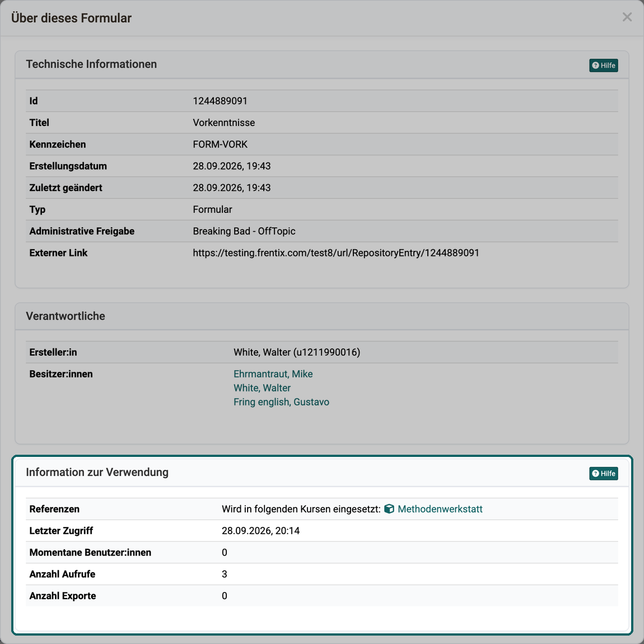Click the Verantwortliche panel heading
This screenshot has width=644, height=644.
(66, 316)
